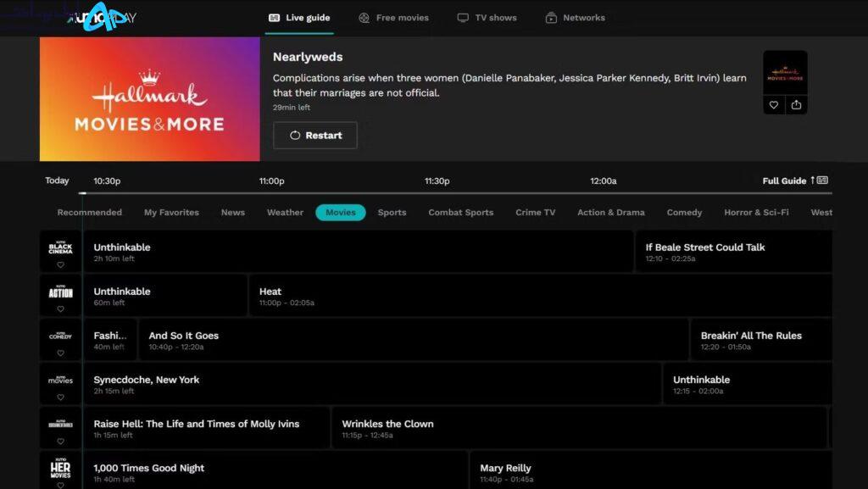The image size is (868, 489).
Task: Select the Xumo Comedy channel logo
Action: pyautogui.click(x=60, y=336)
